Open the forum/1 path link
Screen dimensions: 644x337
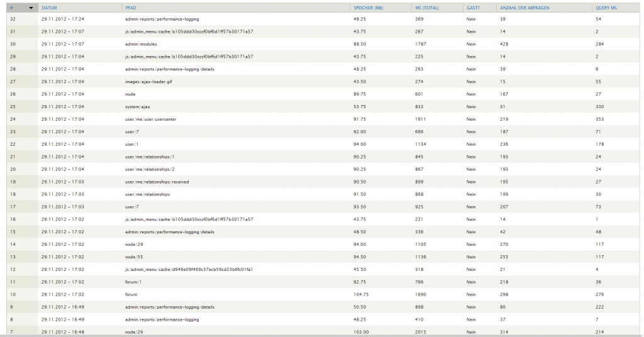(x=133, y=282)
